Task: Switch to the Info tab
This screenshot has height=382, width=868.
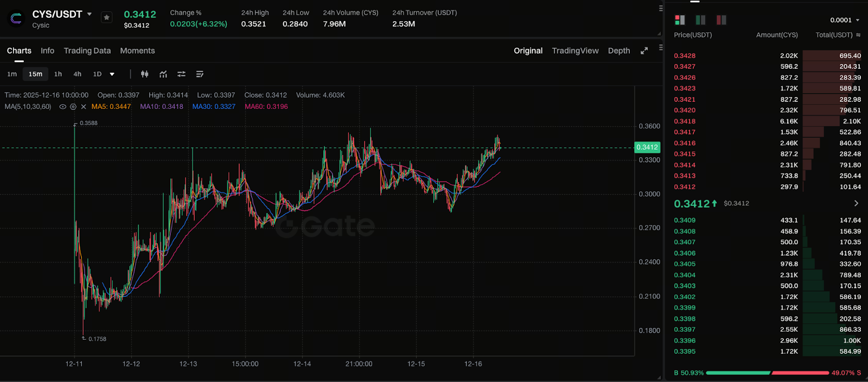Action: (x=47, y=50)
